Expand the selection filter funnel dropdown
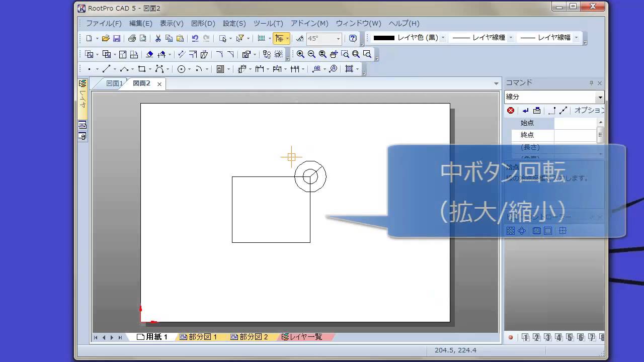Image resolution: width=644 pixels, height=362 pixels. coord(248,38)
